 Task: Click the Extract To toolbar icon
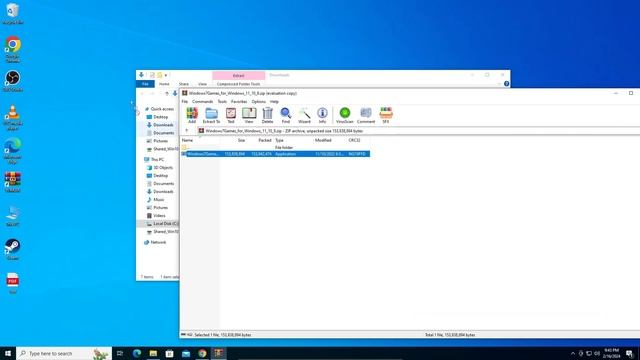pos(211,115)
